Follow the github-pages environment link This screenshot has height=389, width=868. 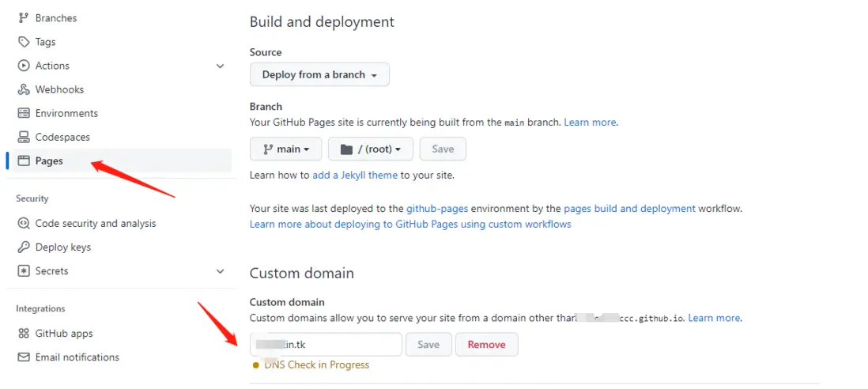pos(437,209)
